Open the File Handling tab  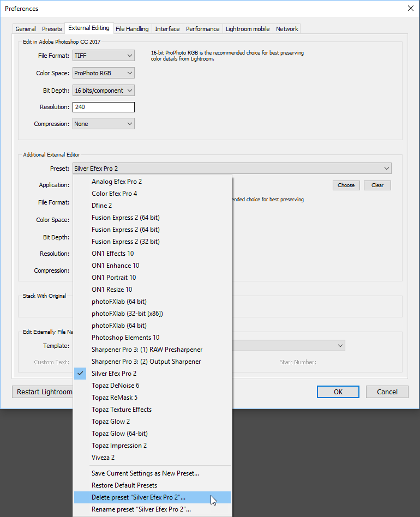[x=132, y=29]
